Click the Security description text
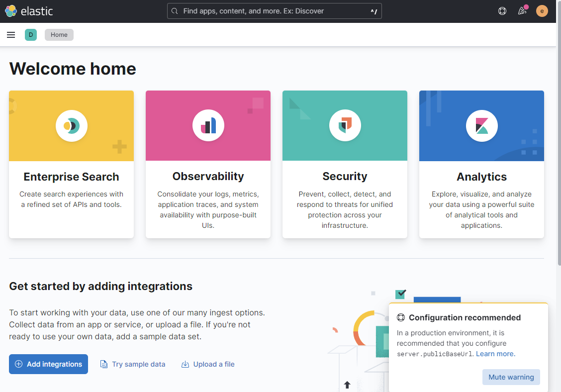The height and width of the screenshot is (392, 561). [x=345, y=210]
